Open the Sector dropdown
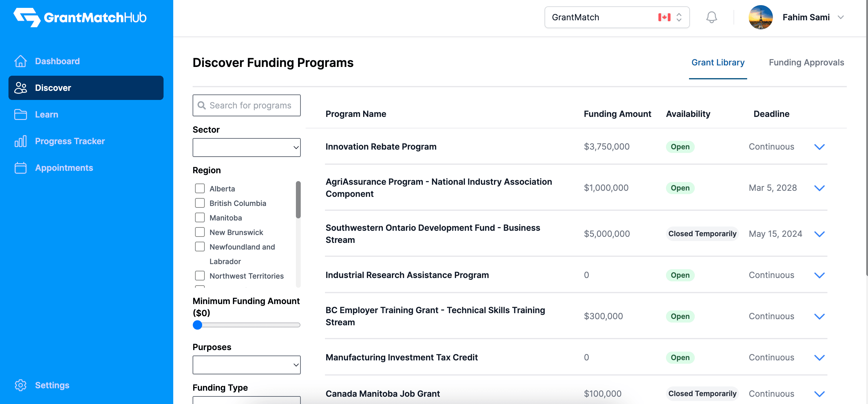Image resolution: width=868 pixels, height=404 pixels. point(246,147)
